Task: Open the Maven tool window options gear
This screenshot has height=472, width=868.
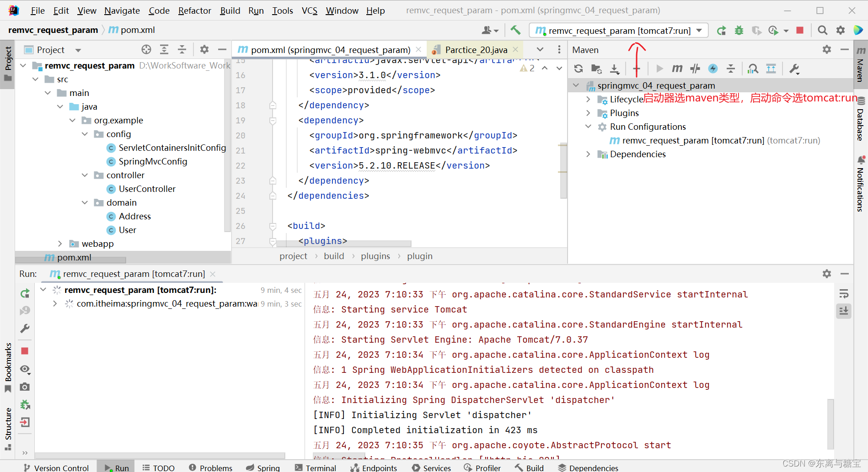Action: tap(827, 49)
